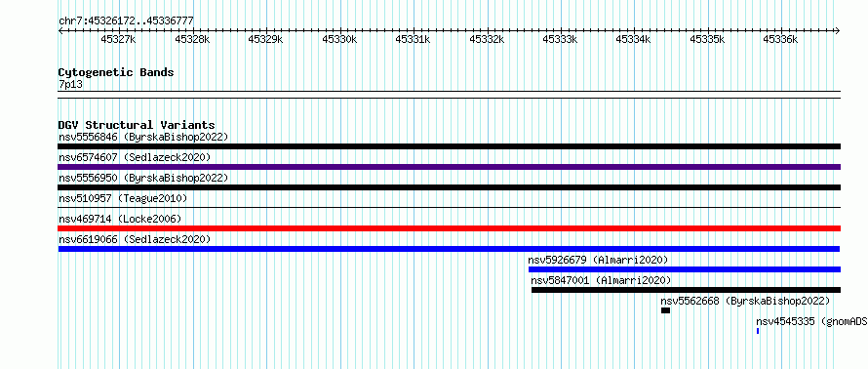Click the ruler's right end arrow
This screenshot has height=369, width=868.
click(838, 31)
